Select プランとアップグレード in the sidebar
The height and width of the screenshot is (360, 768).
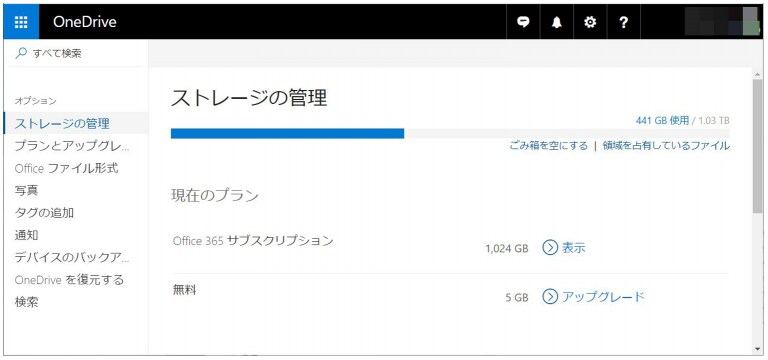(73, 146)
